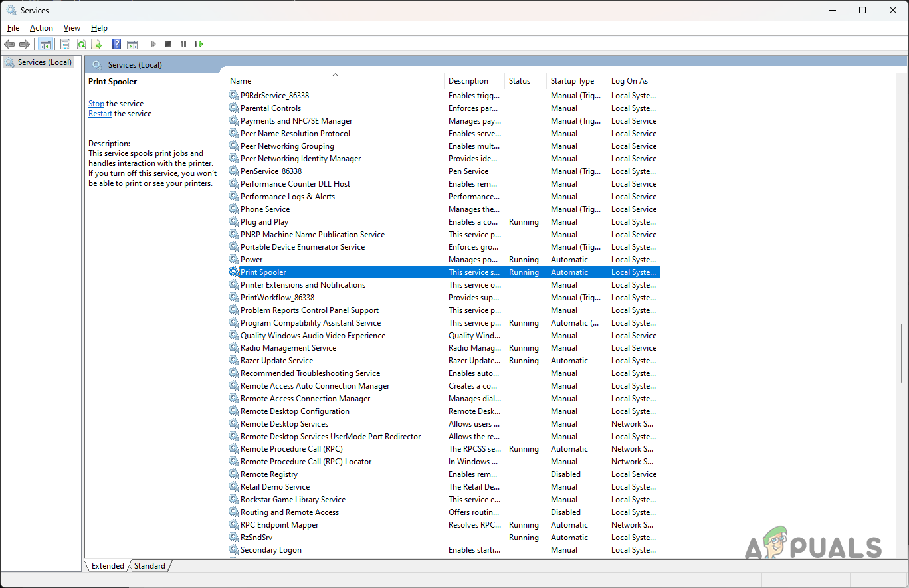Click the Refresh toolbar icon
909x588 pixels.
[81, 44]
